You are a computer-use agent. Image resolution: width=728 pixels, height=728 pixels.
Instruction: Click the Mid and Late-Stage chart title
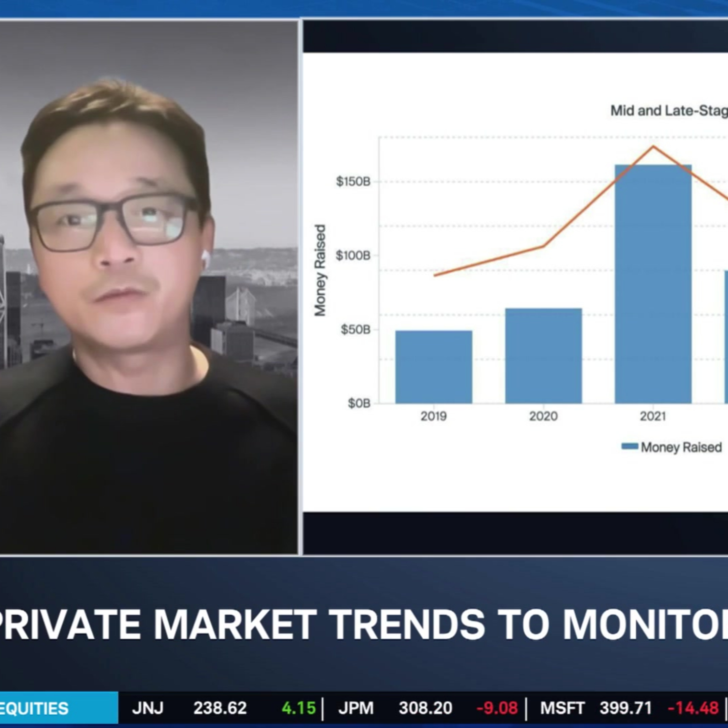(x=669, y=111)
